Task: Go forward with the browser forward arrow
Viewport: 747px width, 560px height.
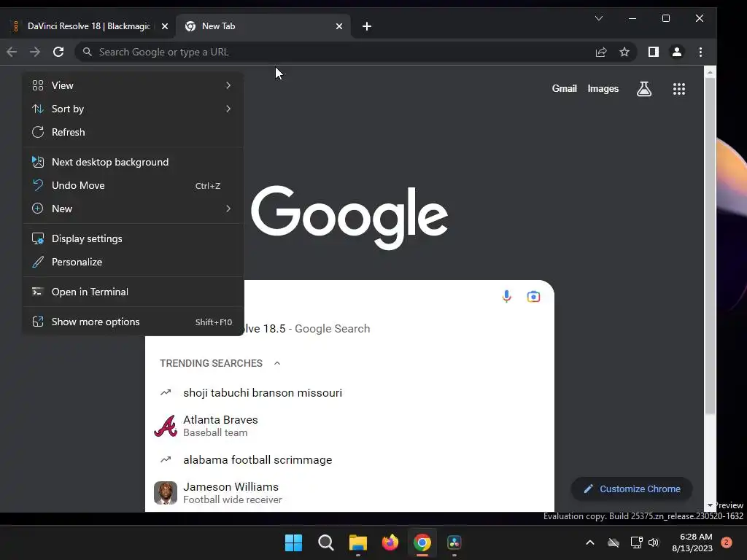Action: pos(35,52)
